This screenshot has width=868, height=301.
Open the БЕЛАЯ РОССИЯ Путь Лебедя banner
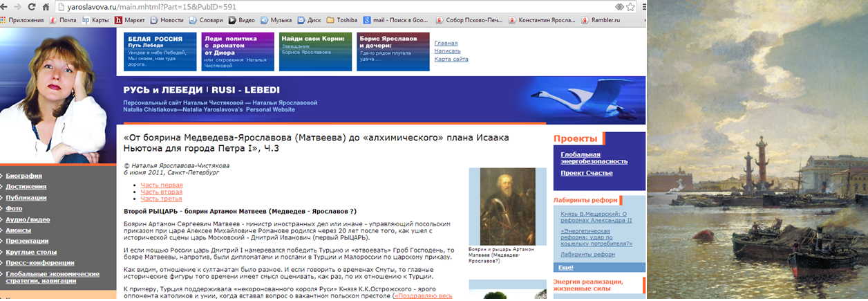(x=160, y=51)
